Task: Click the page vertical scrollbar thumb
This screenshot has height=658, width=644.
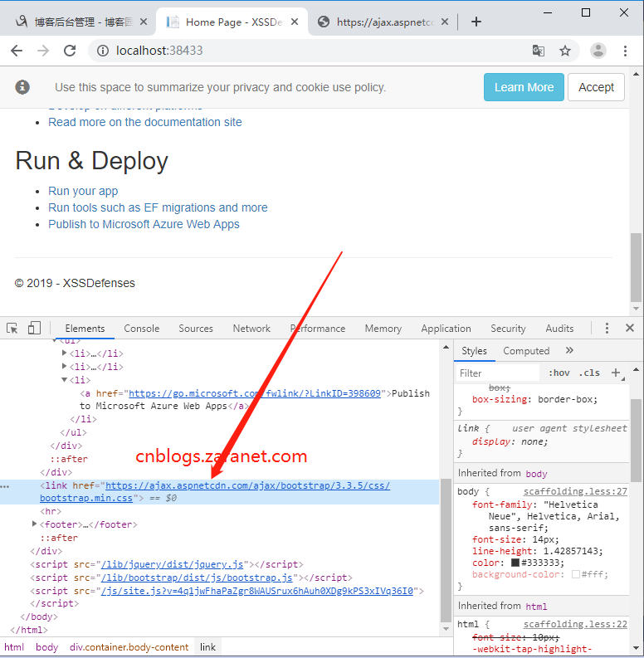Action: point(636,267)
